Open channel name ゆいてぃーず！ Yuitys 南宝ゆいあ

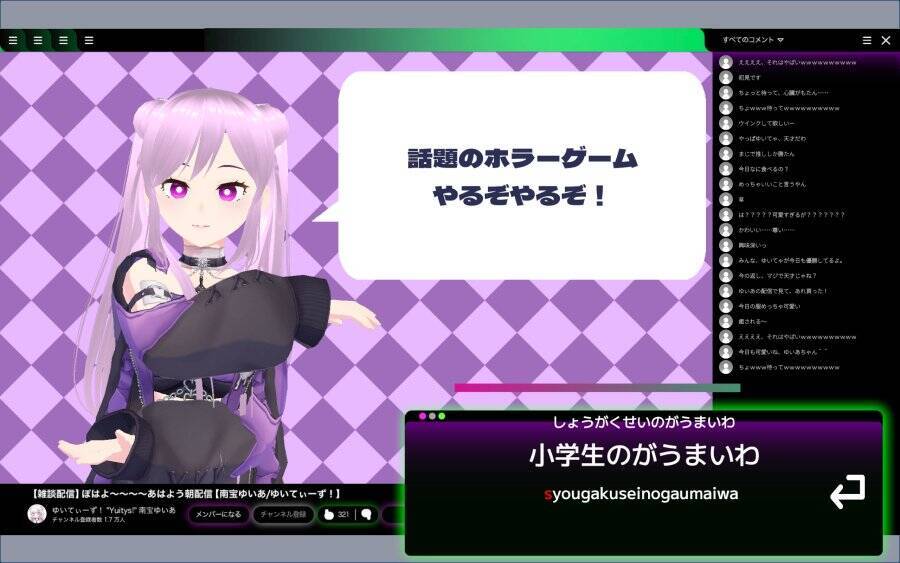[114, 510]
